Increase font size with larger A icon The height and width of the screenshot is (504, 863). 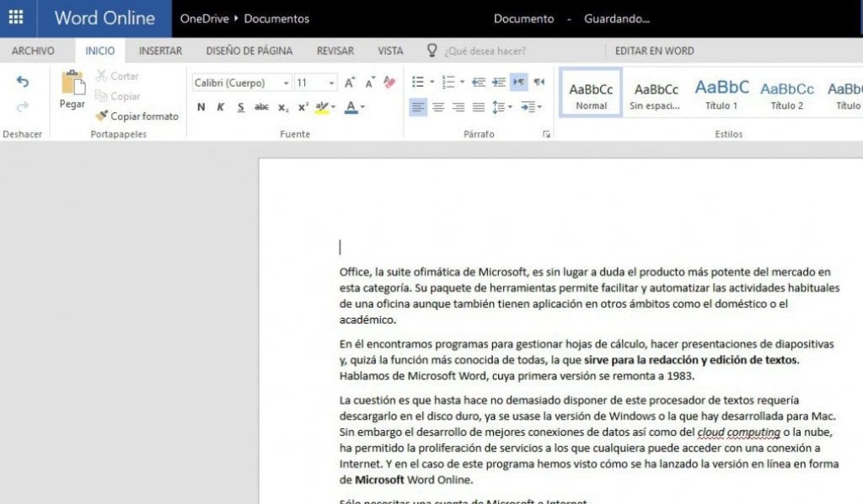(x=350, y=83)
